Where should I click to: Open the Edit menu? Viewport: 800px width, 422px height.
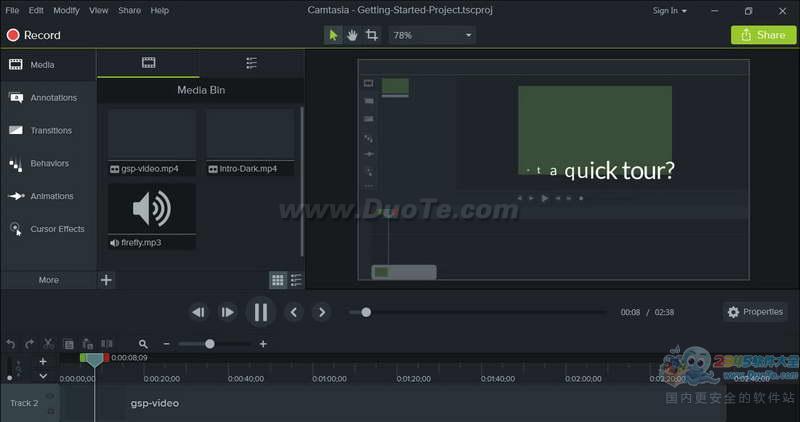(x=36, y=11)
